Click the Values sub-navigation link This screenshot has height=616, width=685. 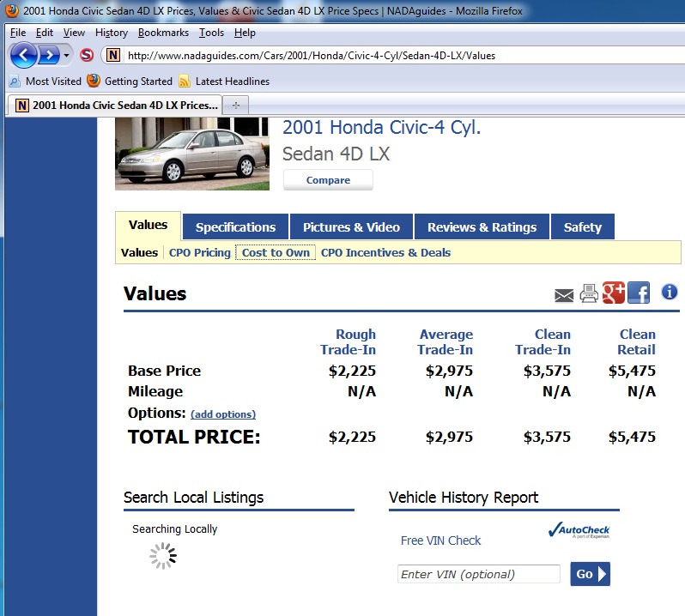click(x=139, y=252)
